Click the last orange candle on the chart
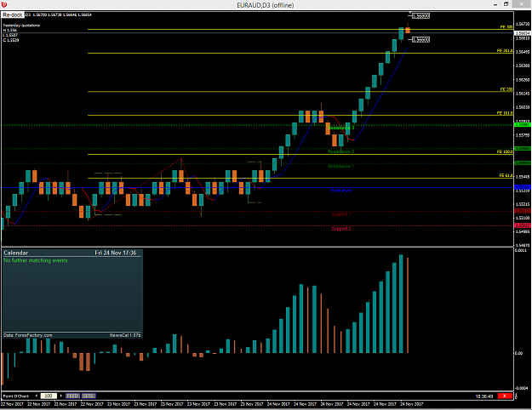Viewport: 532px width, 410px height. coord(408,30)
